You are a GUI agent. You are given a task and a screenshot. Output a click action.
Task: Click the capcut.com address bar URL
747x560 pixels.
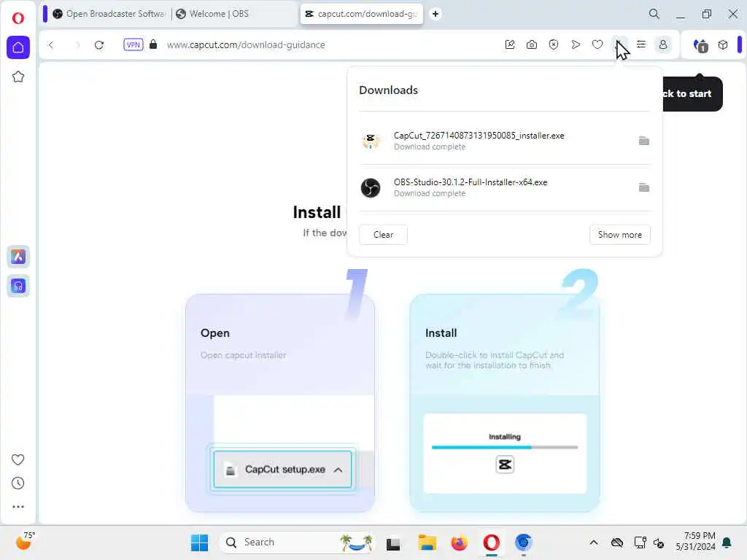[246, 44]
